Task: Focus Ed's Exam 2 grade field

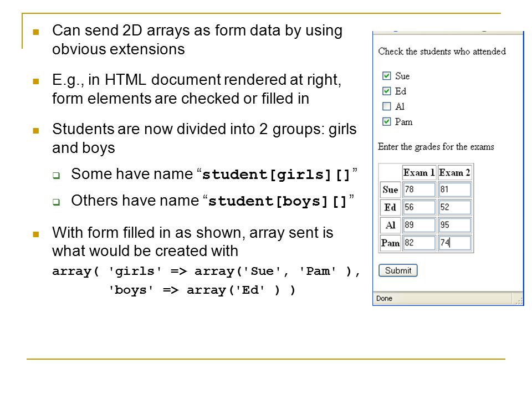Action: [454, 207]
